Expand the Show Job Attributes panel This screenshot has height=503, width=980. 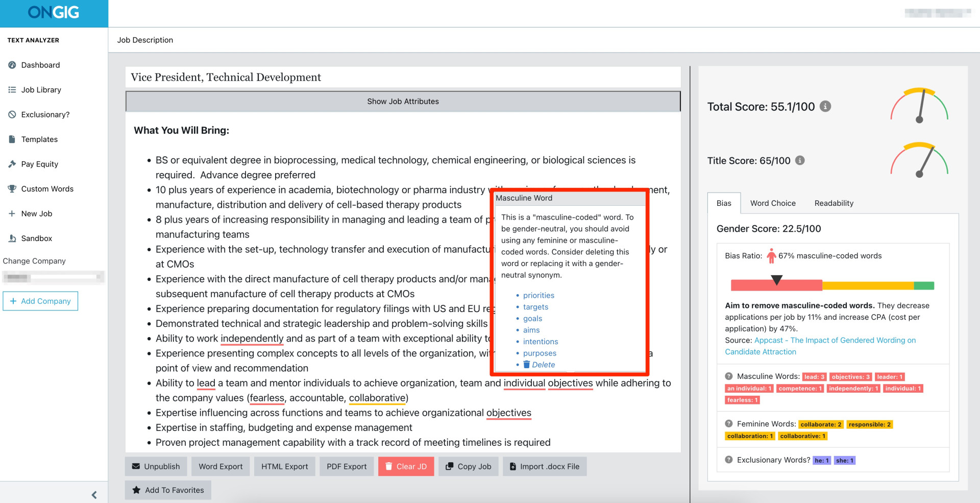click(x=403, y=101)
